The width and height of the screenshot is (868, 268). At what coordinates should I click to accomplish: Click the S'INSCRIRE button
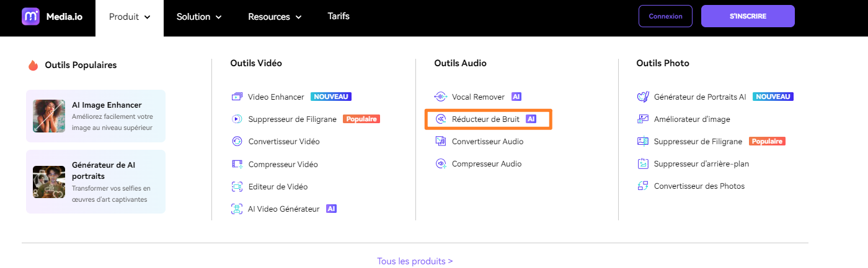coord(748,17)
